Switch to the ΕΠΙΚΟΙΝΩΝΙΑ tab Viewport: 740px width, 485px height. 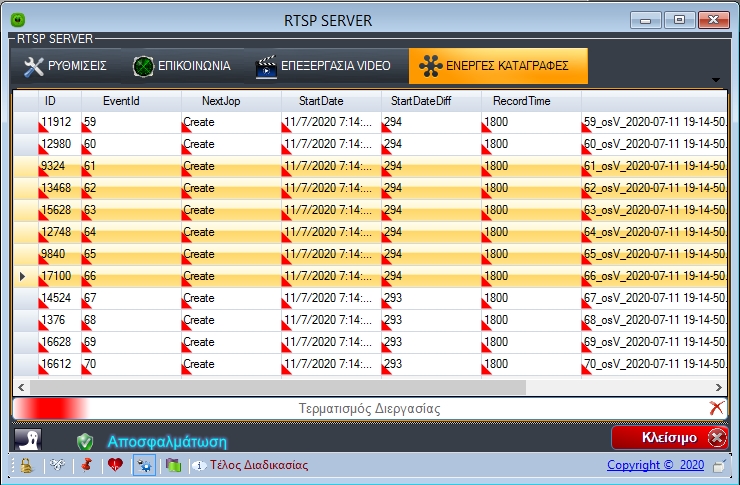[x=182, y=66]
